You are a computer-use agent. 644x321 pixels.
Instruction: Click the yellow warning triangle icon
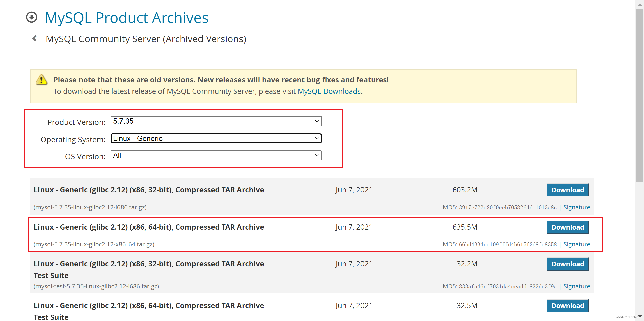click(x=41, y=80)
